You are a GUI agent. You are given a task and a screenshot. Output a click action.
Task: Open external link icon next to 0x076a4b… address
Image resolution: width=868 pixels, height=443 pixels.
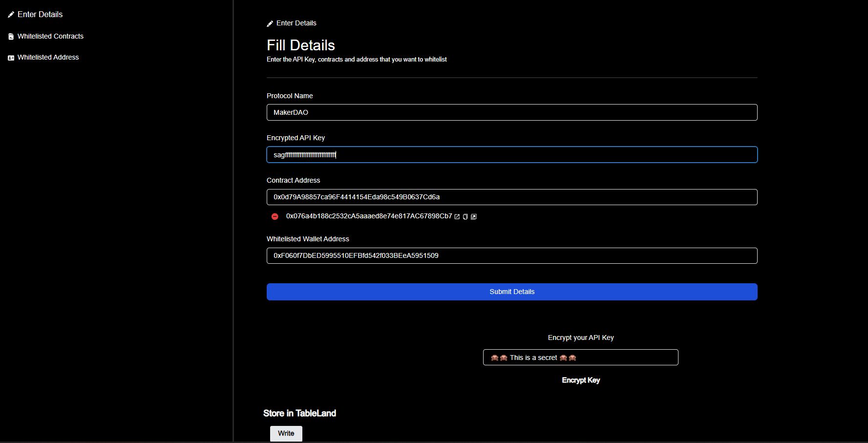pos(457,217)
